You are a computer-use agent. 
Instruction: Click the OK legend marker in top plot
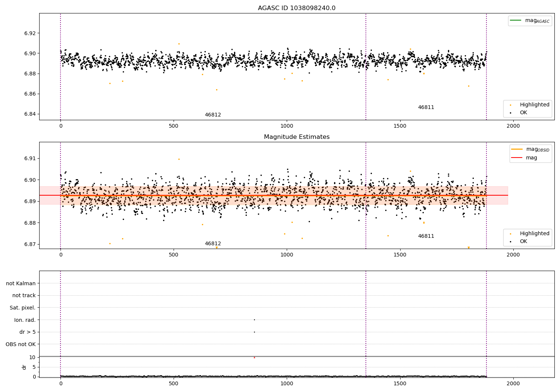coord(510,113)
